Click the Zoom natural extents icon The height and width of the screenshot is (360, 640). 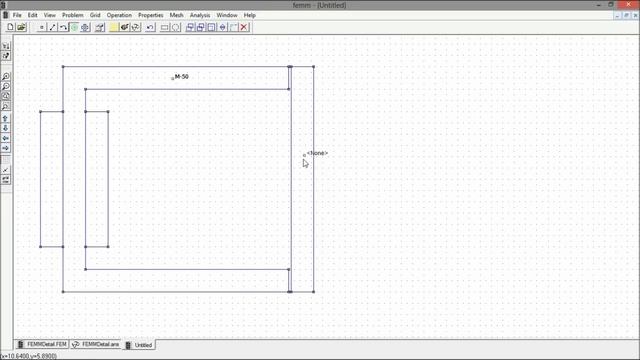tap(6, 96)
